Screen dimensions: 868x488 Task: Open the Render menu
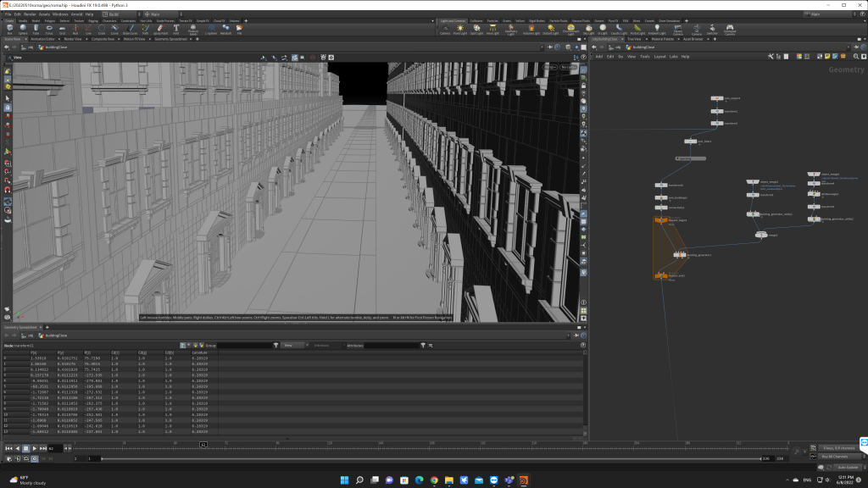click(30, 14)
